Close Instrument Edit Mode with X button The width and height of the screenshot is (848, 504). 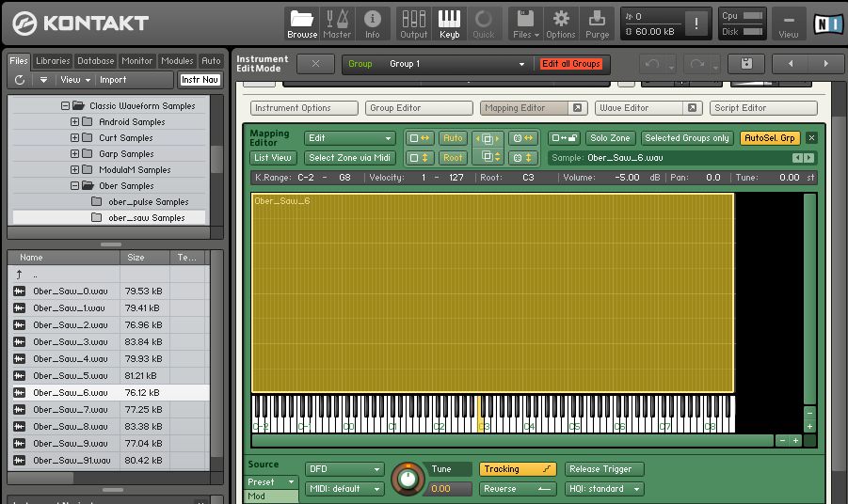click(315, 64)
